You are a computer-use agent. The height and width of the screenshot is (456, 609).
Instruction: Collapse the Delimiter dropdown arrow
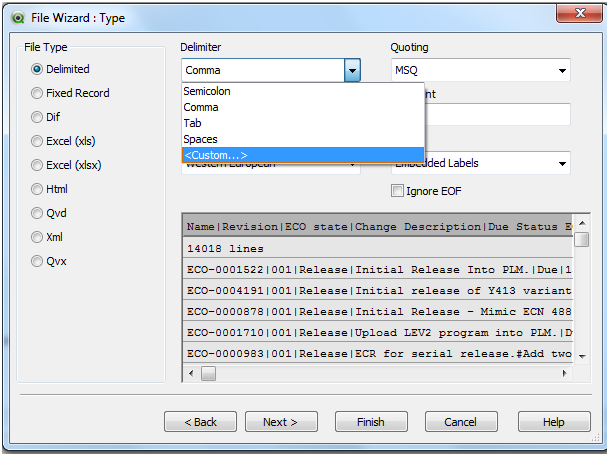pyautogui.click(x=352, y=71)
